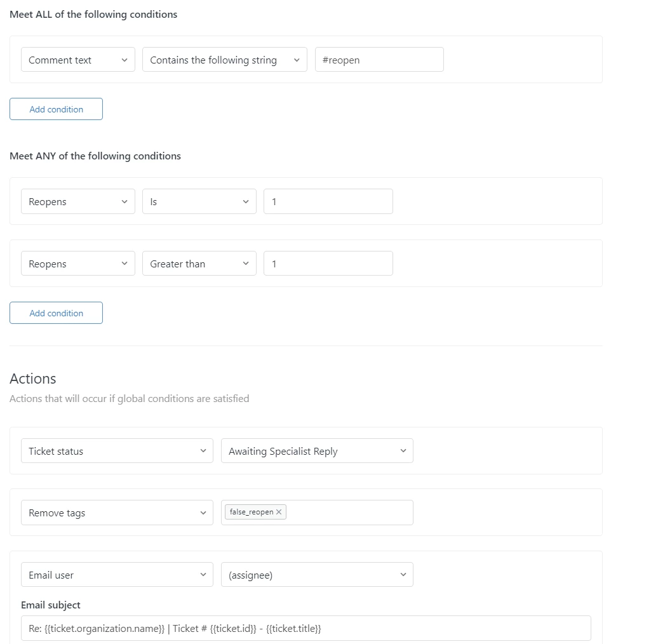The image size is (651, 644).
Task: Open the Remove tags action dropdown
Action: click(x=117, y=513)
